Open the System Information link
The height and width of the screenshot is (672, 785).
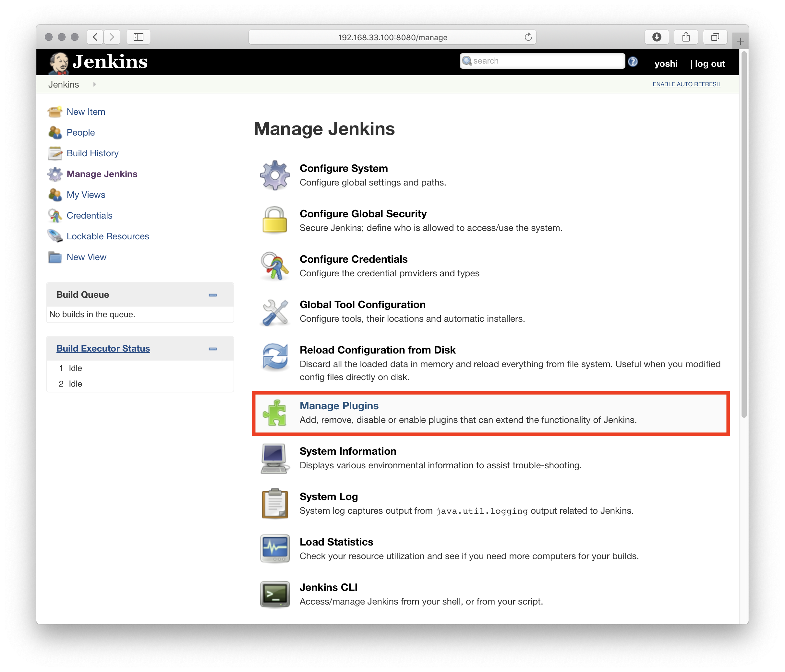348,451
